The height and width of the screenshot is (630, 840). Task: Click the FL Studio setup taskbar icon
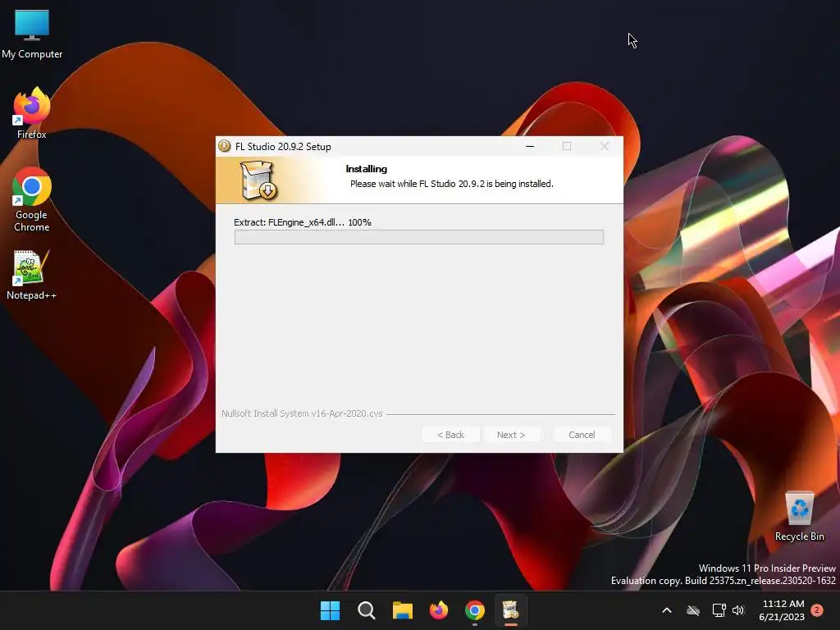pos(510,610)
